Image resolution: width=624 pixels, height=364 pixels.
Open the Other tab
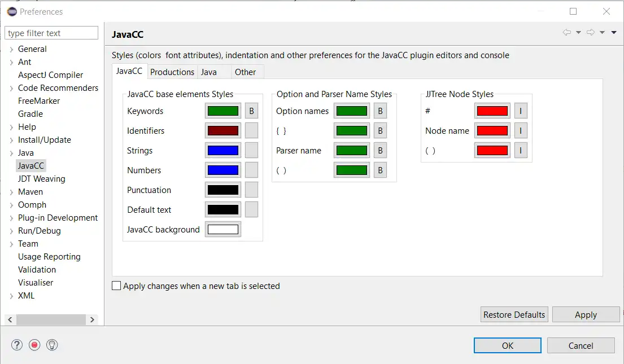coord(245,72)
